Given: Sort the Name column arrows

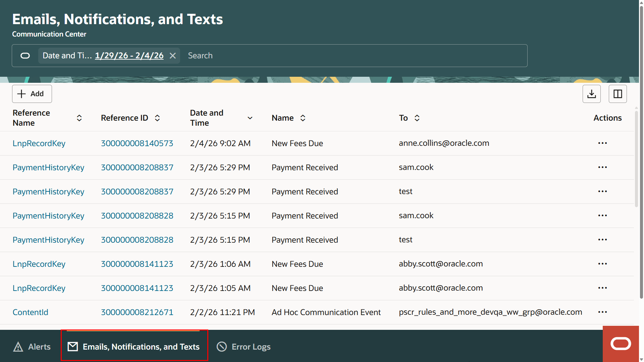Looking at the screenshot, I should (x=303, y=118).
